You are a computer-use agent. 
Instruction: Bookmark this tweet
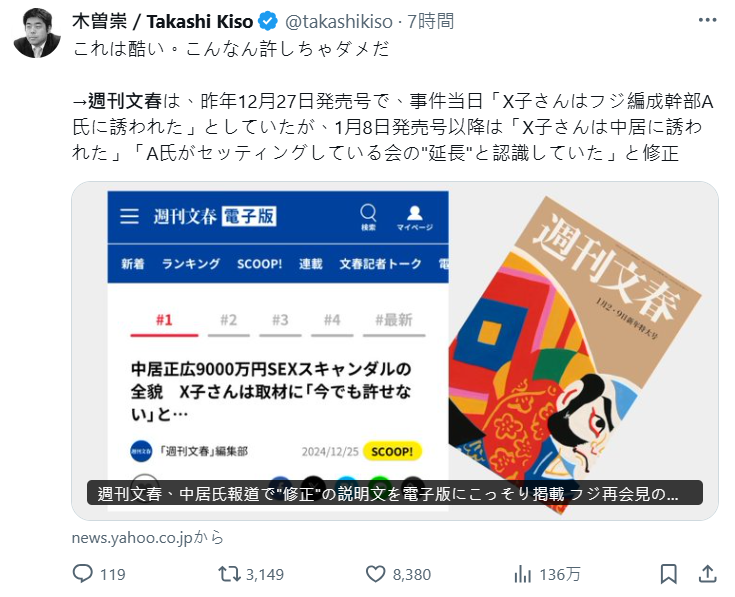click(x=668, y=574)
